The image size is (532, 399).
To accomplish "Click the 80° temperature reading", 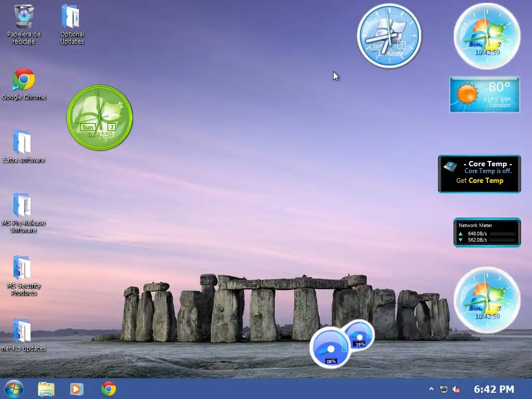I will (499, 87).
